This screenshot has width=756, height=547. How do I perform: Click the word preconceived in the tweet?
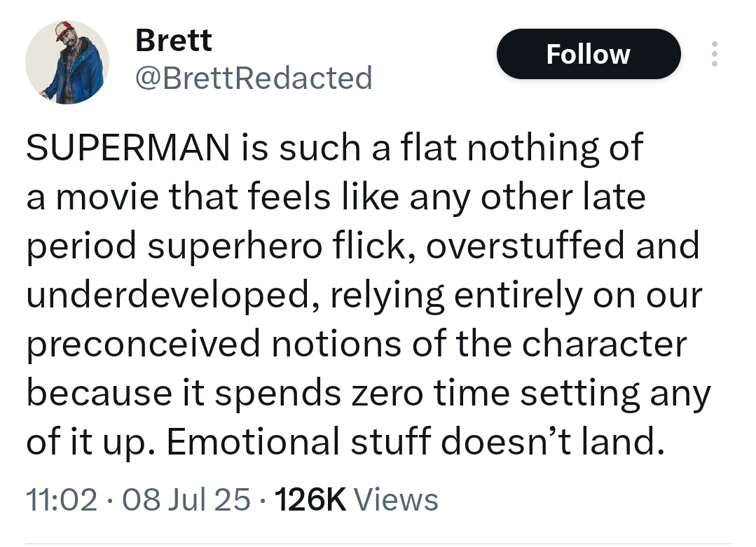pyautogui.click(x=143, y=345)
